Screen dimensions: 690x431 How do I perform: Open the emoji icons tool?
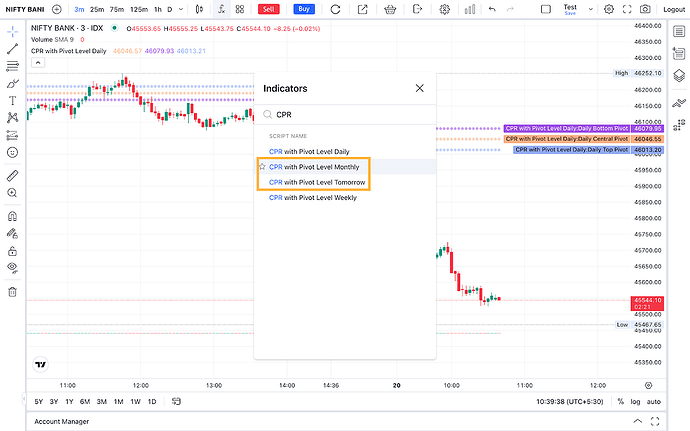pyautogui.click(x=12, y=152)
